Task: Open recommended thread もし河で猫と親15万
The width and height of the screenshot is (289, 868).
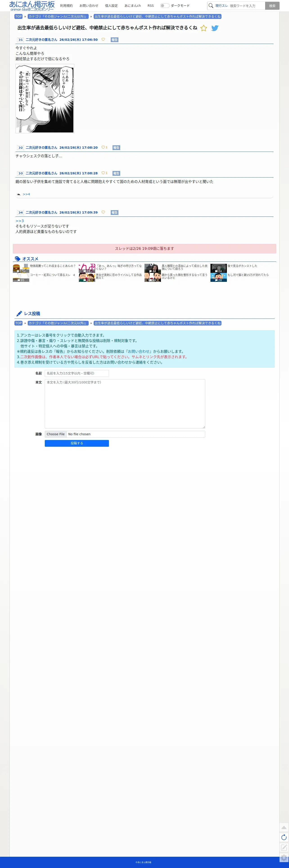Action: [x=248, y=275]
